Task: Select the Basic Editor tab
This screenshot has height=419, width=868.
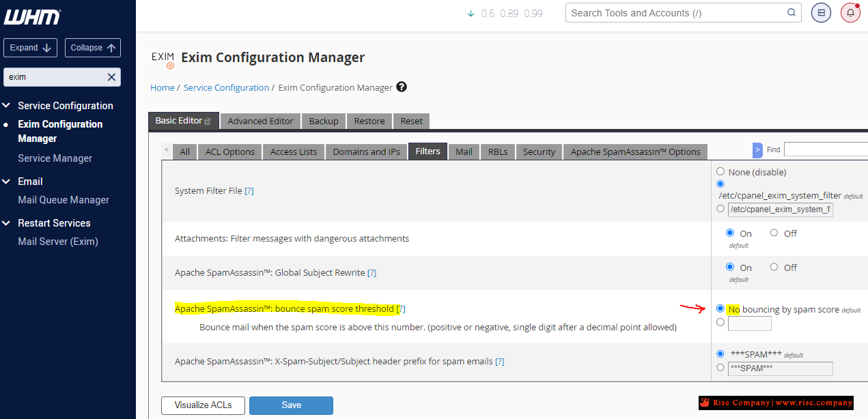Action: tap(183, 121)
